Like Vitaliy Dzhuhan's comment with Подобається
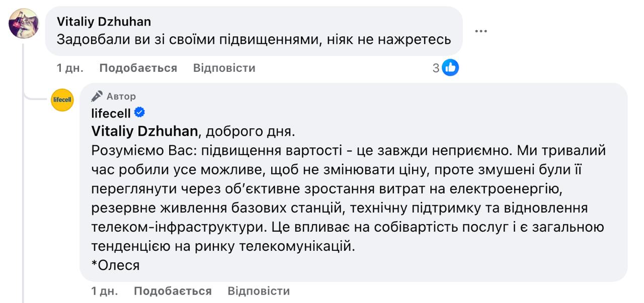 (x=138, y=68)
